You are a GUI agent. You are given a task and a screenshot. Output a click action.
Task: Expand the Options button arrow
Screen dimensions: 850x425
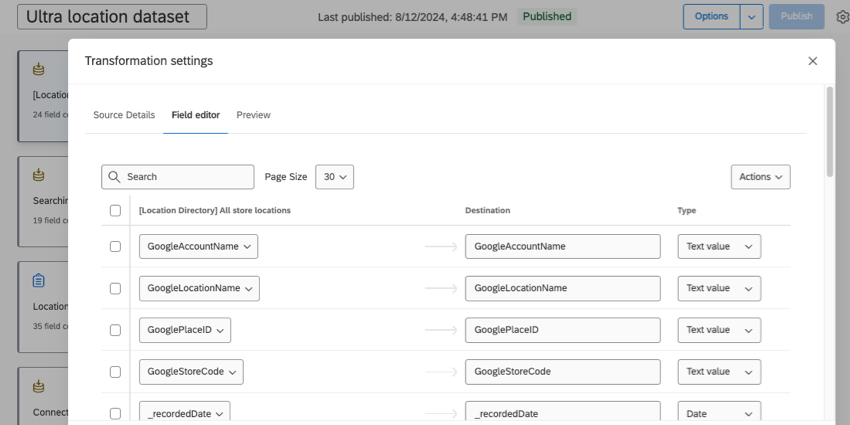(752, 17)
